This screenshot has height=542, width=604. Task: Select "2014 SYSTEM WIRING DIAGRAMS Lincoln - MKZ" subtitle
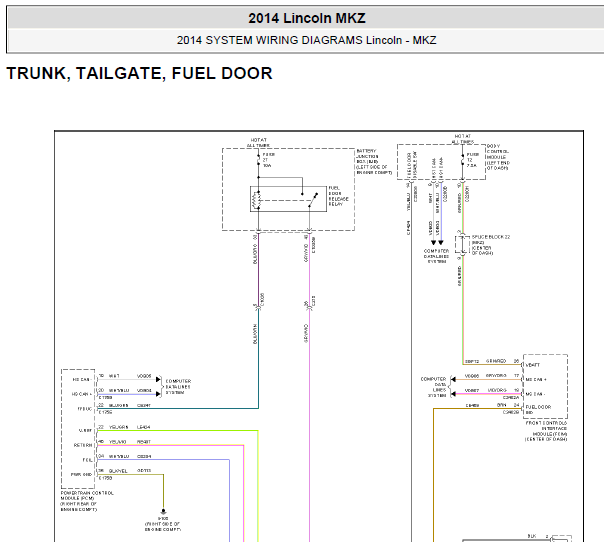click(x=307, y=40)
